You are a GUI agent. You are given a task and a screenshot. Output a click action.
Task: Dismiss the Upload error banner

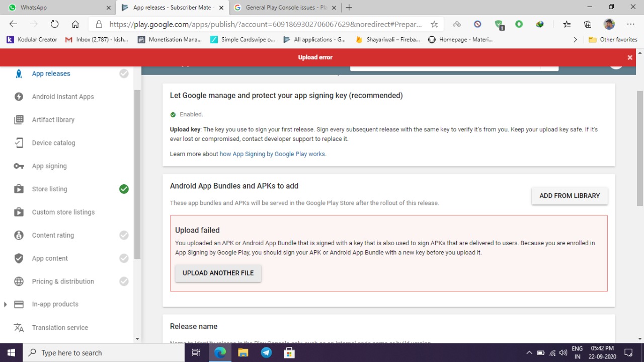coord(629,57)
